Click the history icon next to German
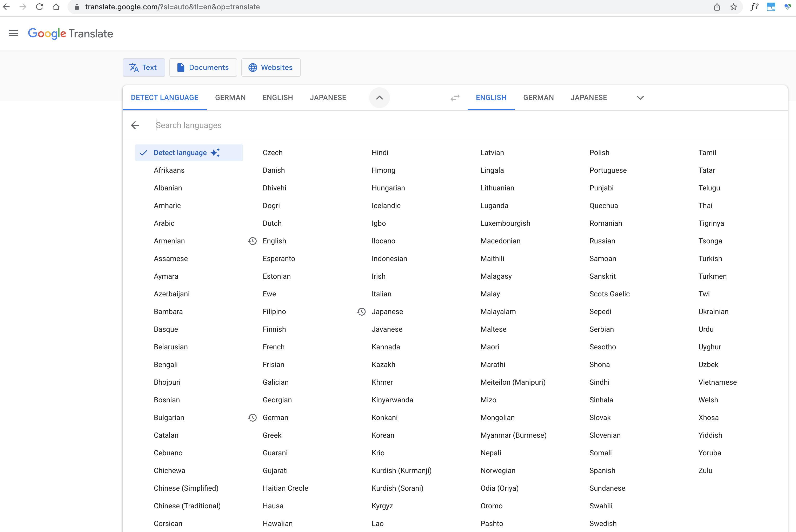 pyautogui.click(x=253, y=417)
